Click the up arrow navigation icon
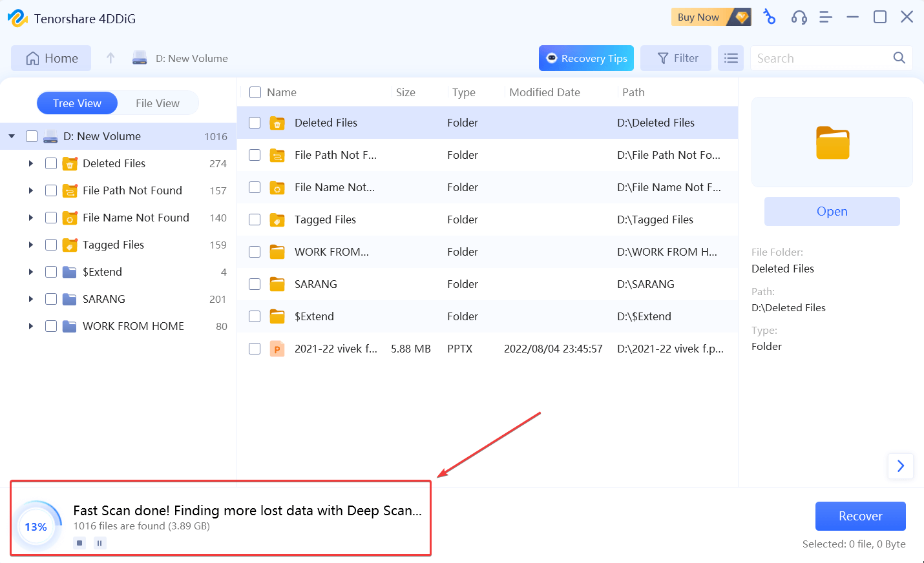The width and height of the screenshot is (924, 563). tap(110, 58)
